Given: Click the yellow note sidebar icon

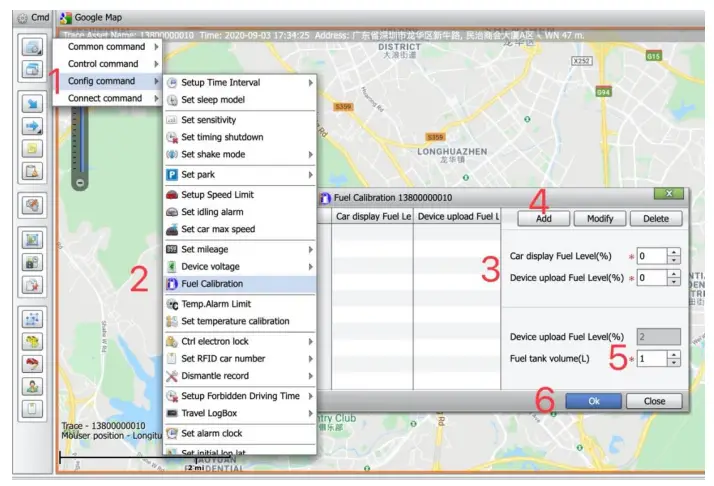Looking at the screenshot, I should tap(32, 148).
